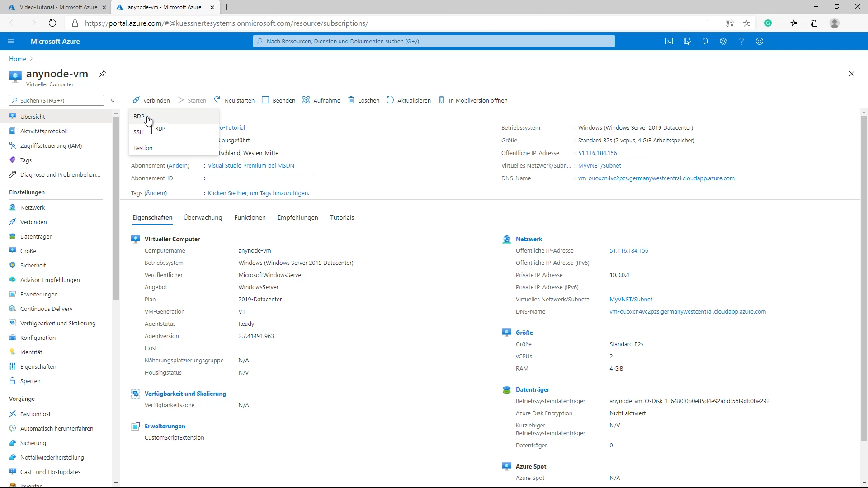Open a new browser tab
The image size is (868, 488).
pos(227,7)
